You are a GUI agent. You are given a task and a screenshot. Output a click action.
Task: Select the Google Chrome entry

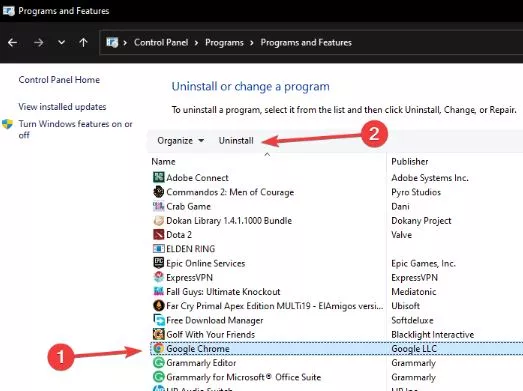click(x=198, y=349)
